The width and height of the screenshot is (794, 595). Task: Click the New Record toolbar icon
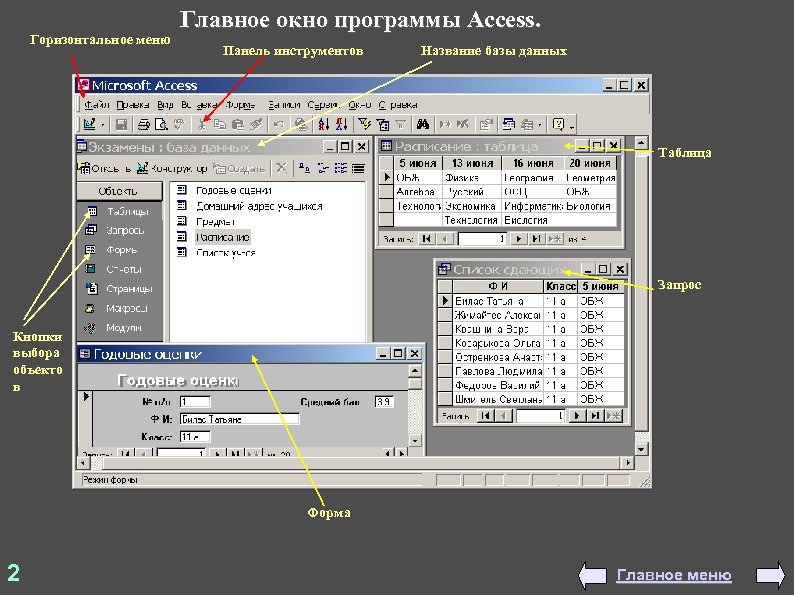click(445, 124)
